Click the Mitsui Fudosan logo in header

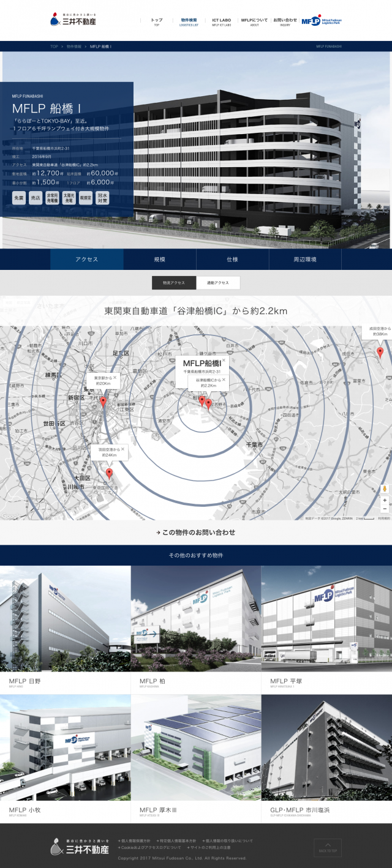pyautogui.click(x=73, y=20)
